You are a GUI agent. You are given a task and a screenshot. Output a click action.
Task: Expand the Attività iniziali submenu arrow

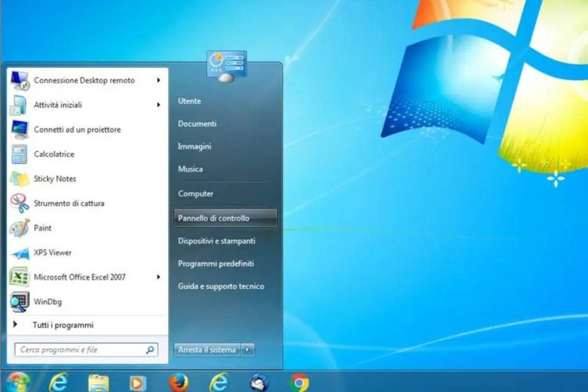pos(158,105)
